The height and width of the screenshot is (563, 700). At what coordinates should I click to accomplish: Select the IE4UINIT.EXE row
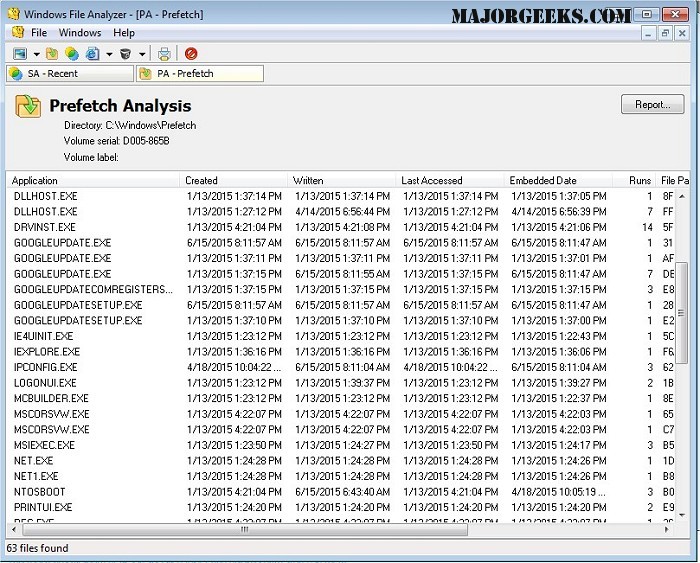[x=341, y=336]
